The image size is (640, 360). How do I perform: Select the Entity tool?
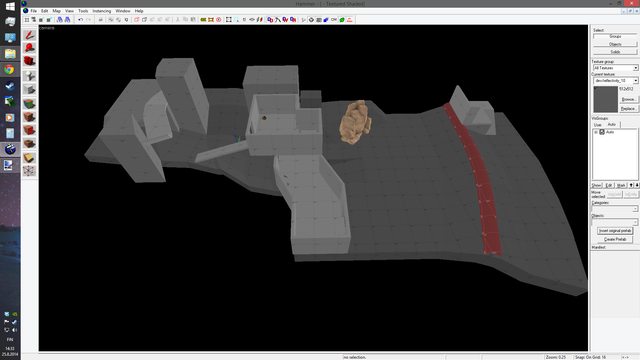[x=29, y=76]
